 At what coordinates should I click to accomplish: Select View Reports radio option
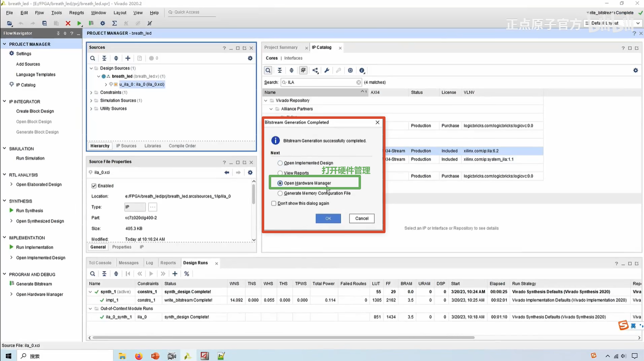coord(280,173)
